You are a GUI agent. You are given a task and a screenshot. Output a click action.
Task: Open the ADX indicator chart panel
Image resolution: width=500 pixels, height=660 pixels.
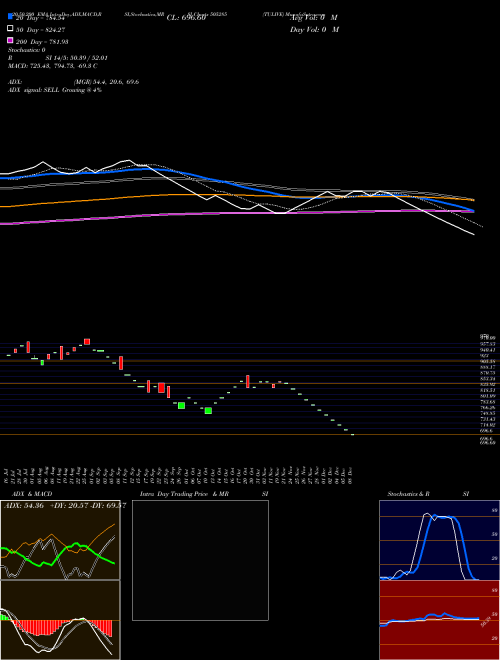click(x=60, y=540)
